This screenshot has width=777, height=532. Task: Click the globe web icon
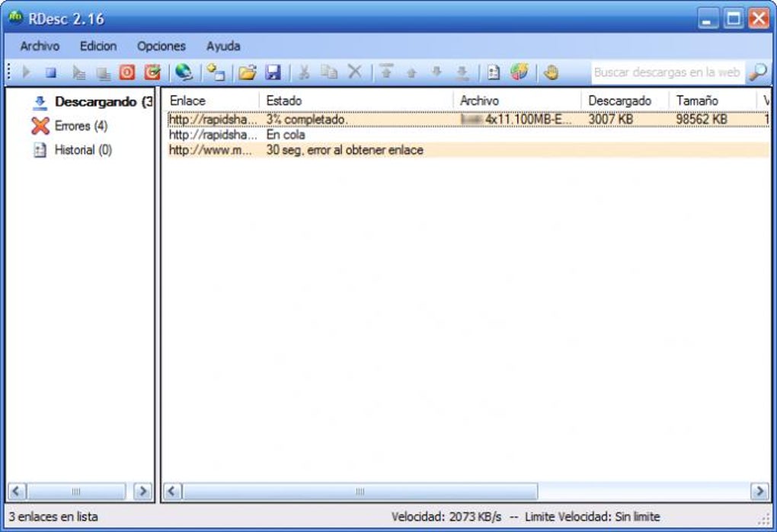pos(184,72)
